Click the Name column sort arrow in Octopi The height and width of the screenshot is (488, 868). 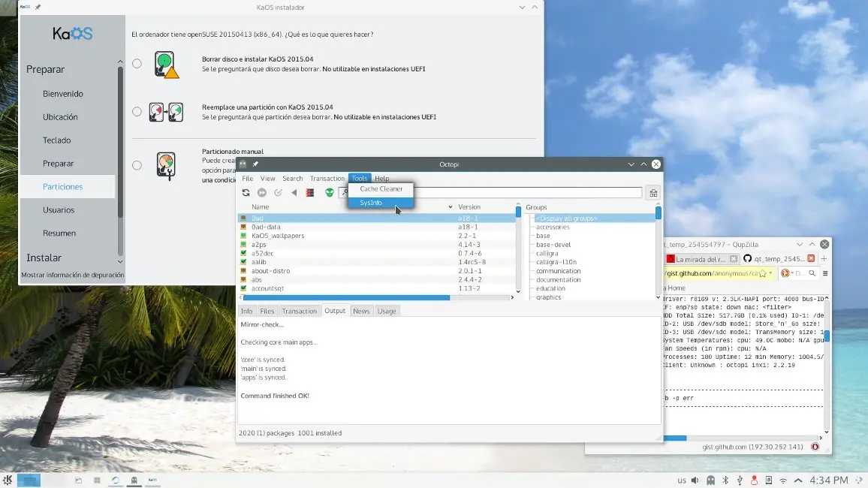[x=450, y=207]
